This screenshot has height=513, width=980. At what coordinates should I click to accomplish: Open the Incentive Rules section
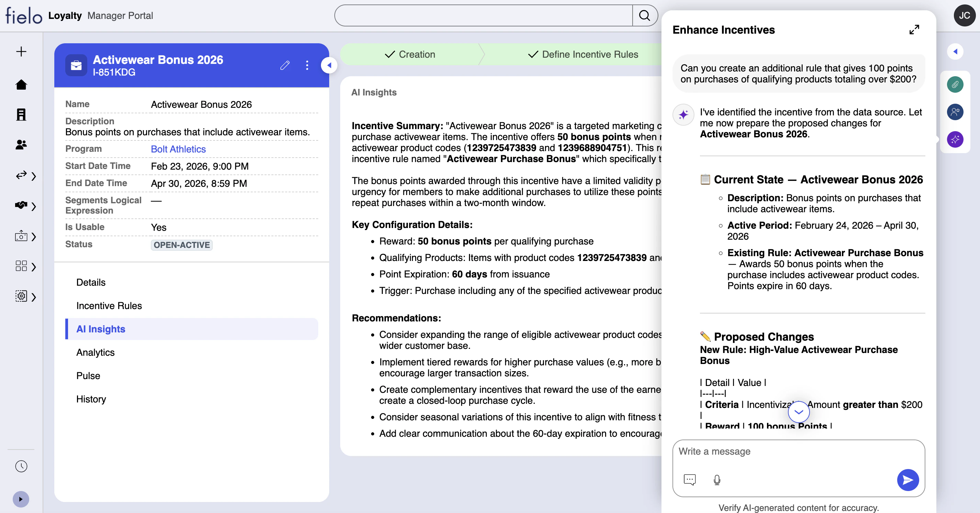click(109, 306)
